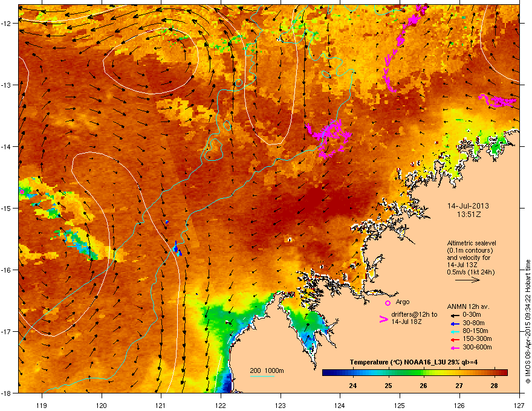Click colorbar tick label 26
The image size is (532, 411).
coord(423,385)
